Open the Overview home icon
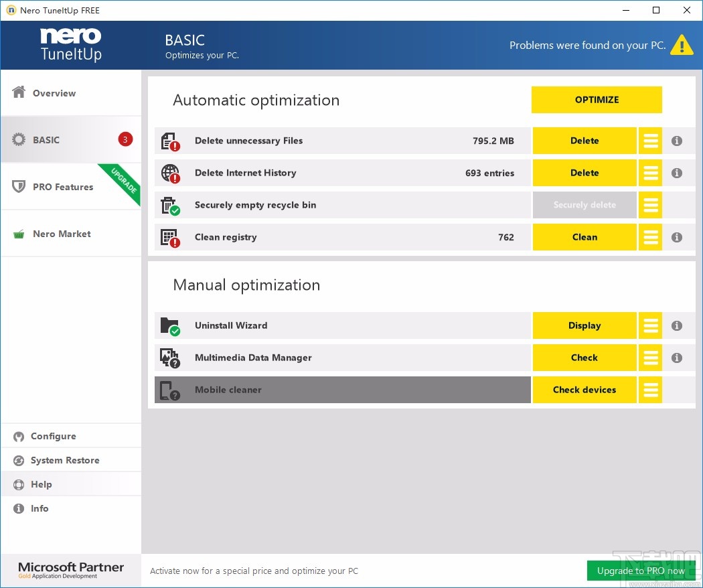 click(19, 92)
